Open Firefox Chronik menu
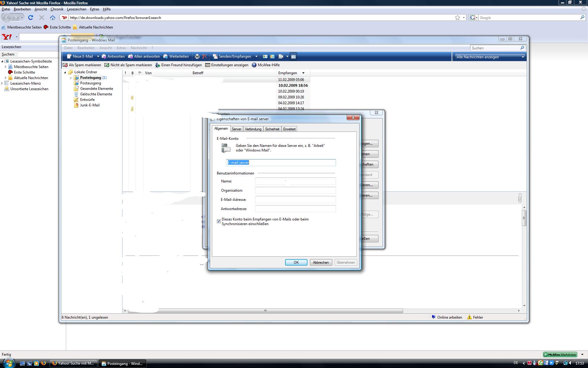The width and height of the screenshot is (588, 368). tap(57, 9)
